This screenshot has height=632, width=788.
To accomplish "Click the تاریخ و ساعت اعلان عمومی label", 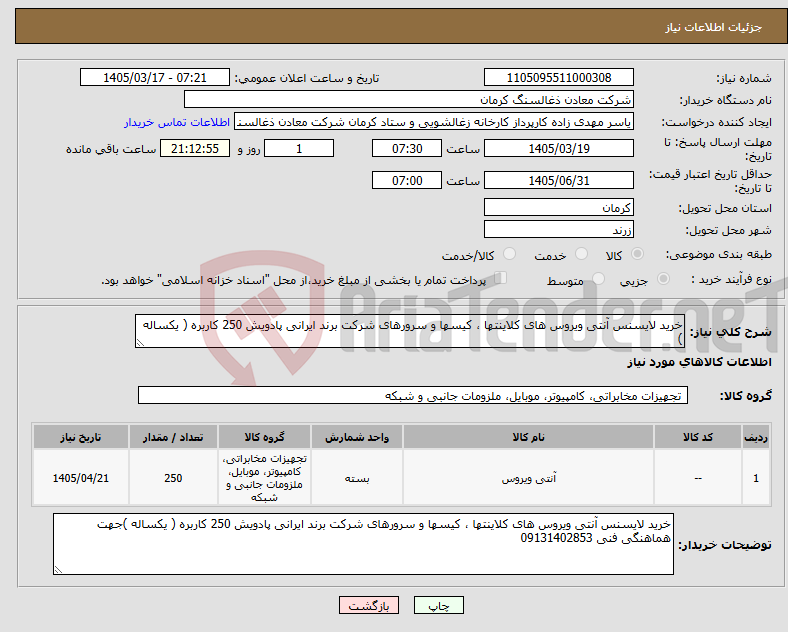I will (308, 78).
